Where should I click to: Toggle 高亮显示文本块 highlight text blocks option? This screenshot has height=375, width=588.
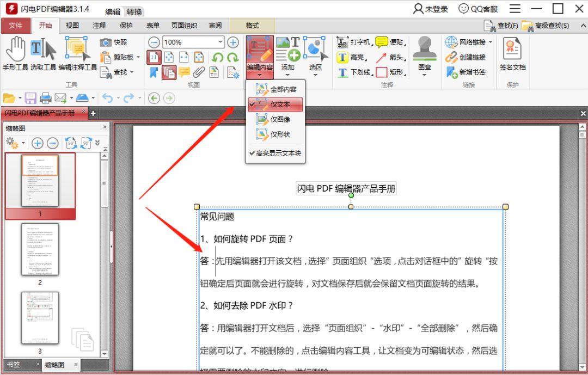[275, 153]
